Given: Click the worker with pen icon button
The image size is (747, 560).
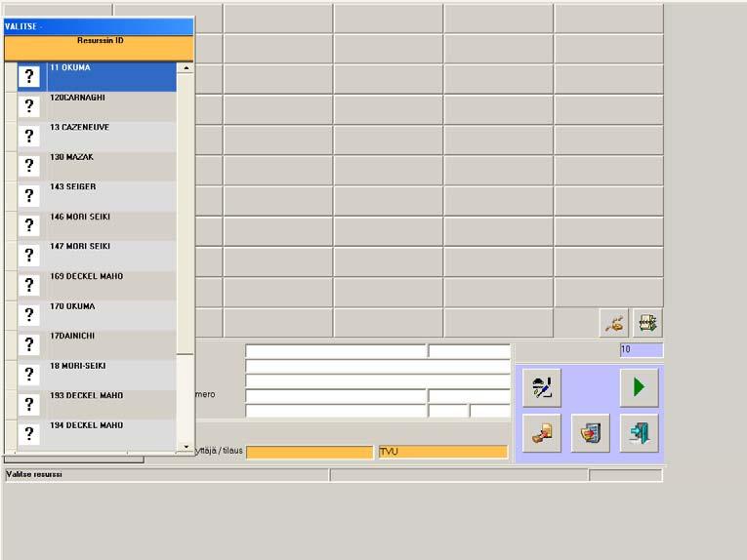Looking at the screenshot, I should (542, 387).
